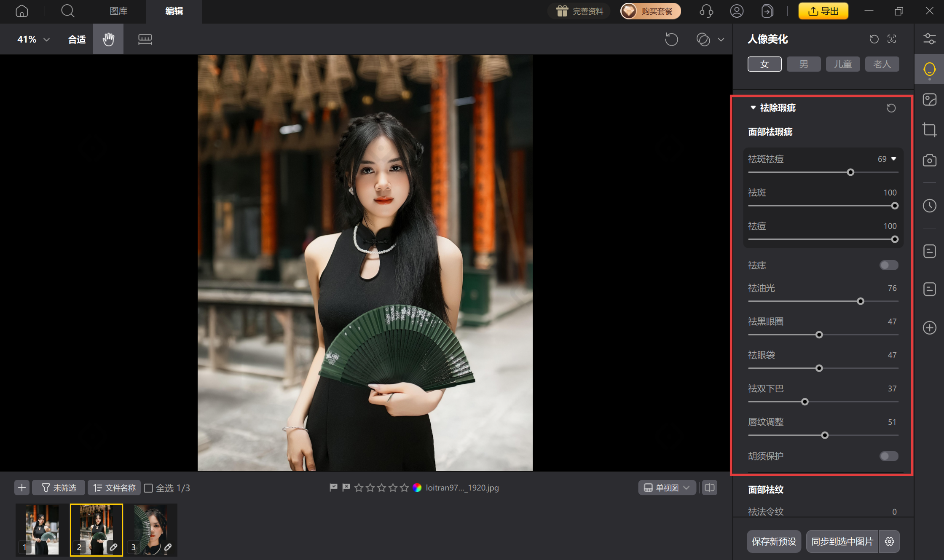This screenshot has height=560, width=944.
Task: Enable the 祛痣 toggle
Action: [889, 265]
